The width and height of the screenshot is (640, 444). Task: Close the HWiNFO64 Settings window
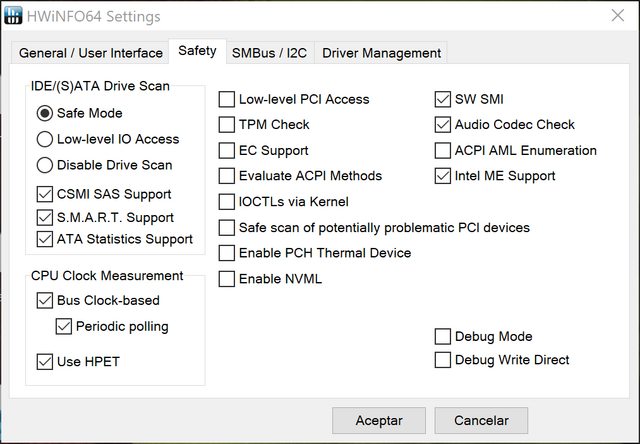pos(618,16)
